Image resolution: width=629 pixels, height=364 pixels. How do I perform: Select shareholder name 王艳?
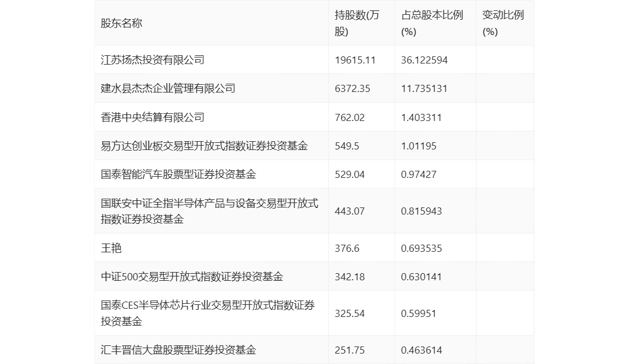pos(111,249)
